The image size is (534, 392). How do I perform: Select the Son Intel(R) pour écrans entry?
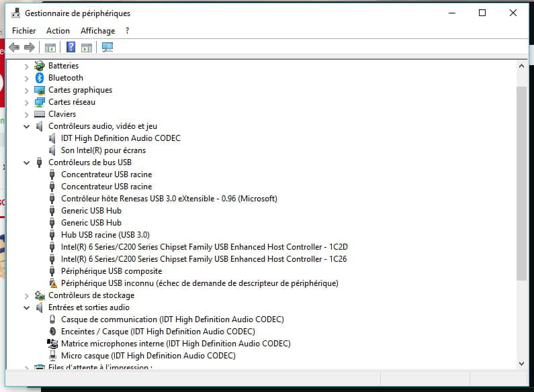coord(103,150)
